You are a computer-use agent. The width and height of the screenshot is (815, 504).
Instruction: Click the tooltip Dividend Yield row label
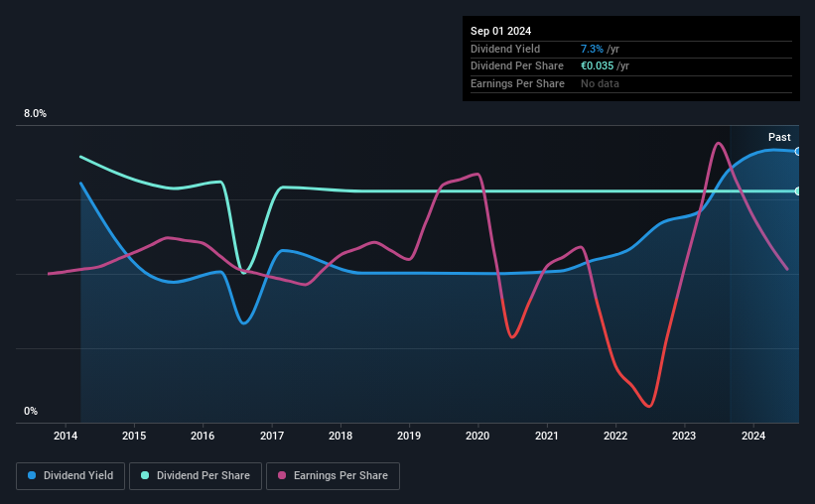coord(505,49)
